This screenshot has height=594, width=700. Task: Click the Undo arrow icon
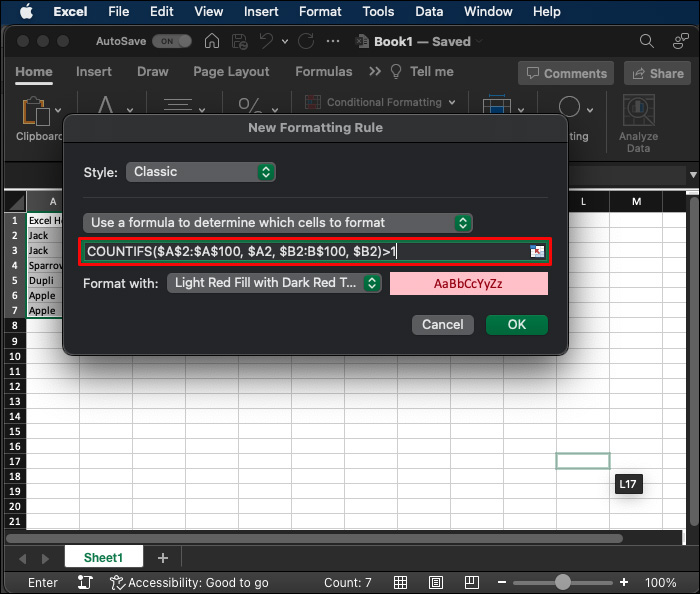(267, 42)
